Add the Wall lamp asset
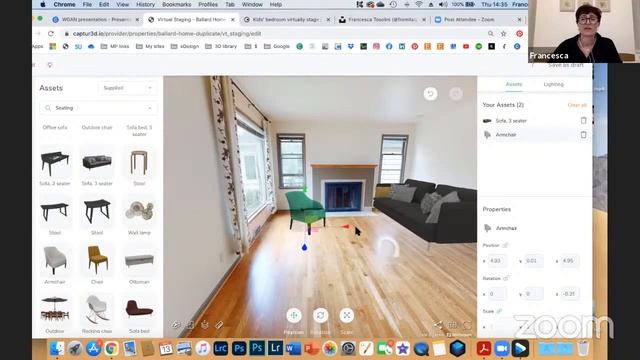640x360 pixels. pos(139,211)
